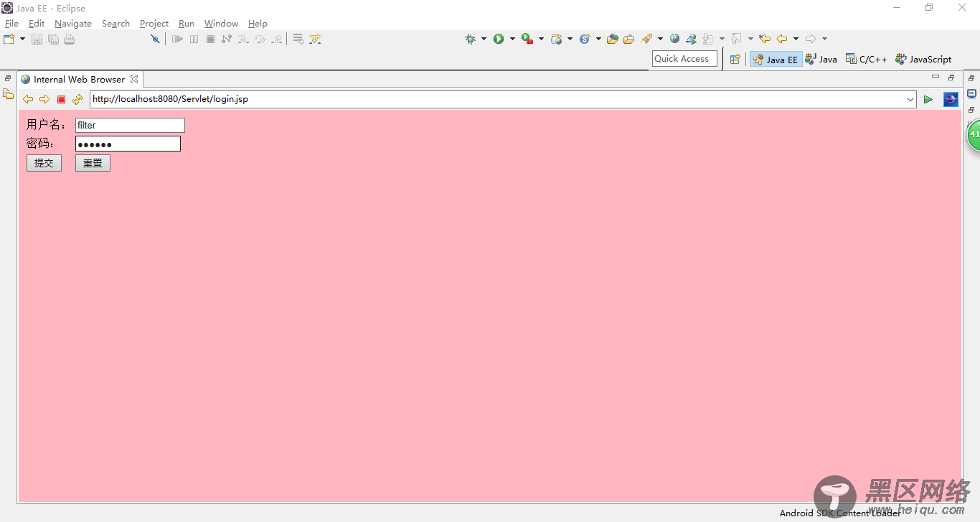Open the New Servlet dropdown arrow
Screen dimensions: 980x522
click(598, 39)
